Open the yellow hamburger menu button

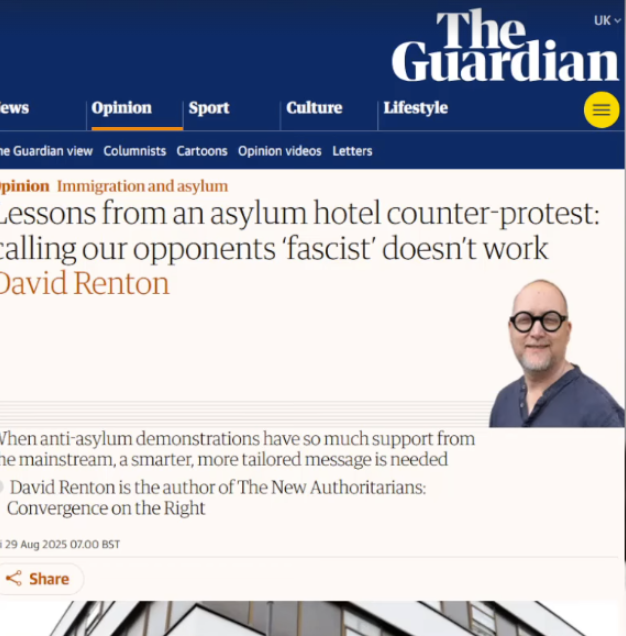tap(601, 110)
